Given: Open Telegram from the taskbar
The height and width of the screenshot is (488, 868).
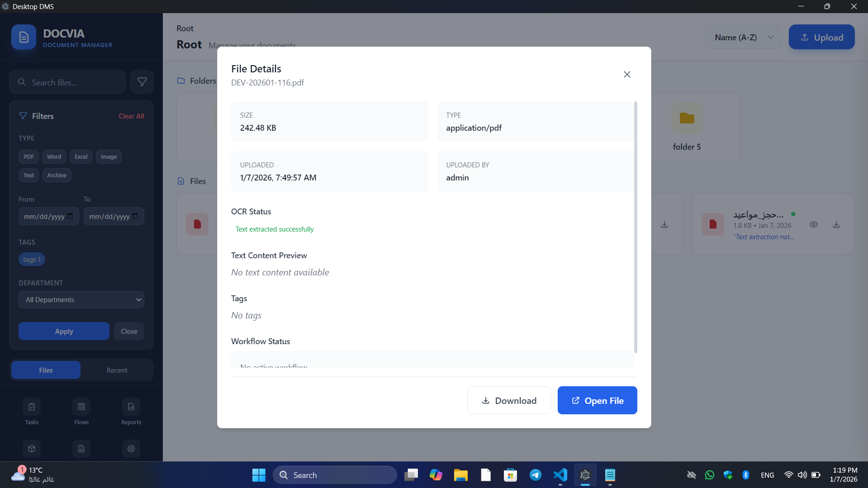Looking at the screenshot, I should [536, 475].
